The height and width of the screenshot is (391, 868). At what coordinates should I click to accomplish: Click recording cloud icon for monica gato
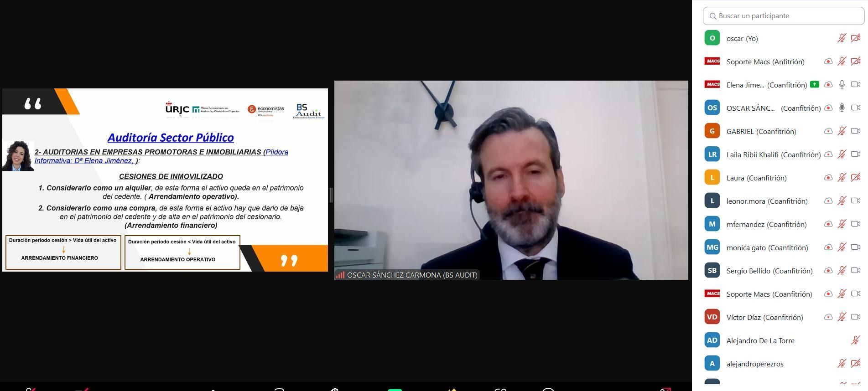pos(828,247)
